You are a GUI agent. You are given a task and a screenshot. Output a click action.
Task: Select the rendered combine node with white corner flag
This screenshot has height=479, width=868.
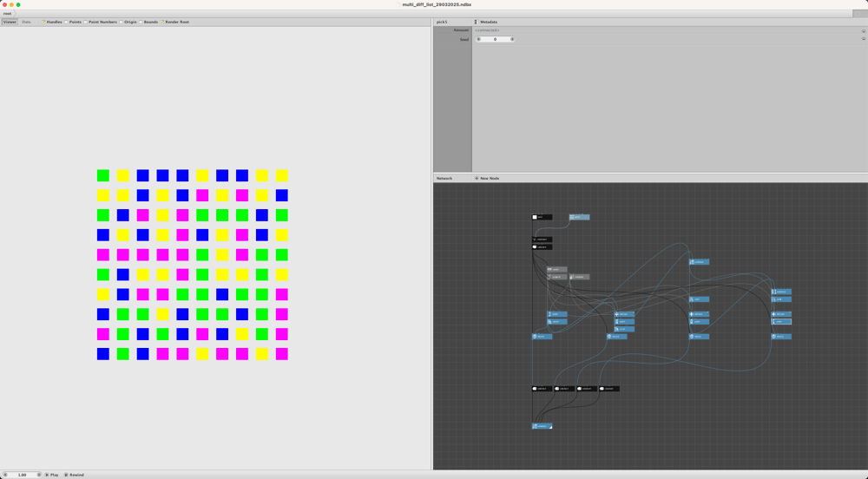point(542,426)
